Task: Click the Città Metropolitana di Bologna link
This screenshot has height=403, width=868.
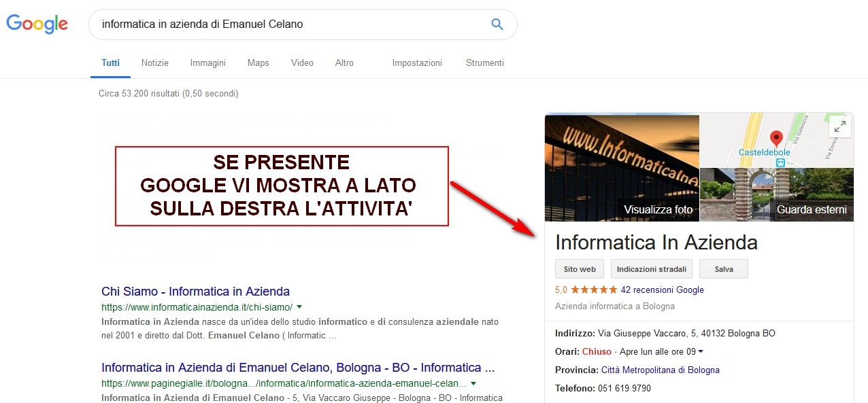Action: pyautogui.click(x=661, y=370)
